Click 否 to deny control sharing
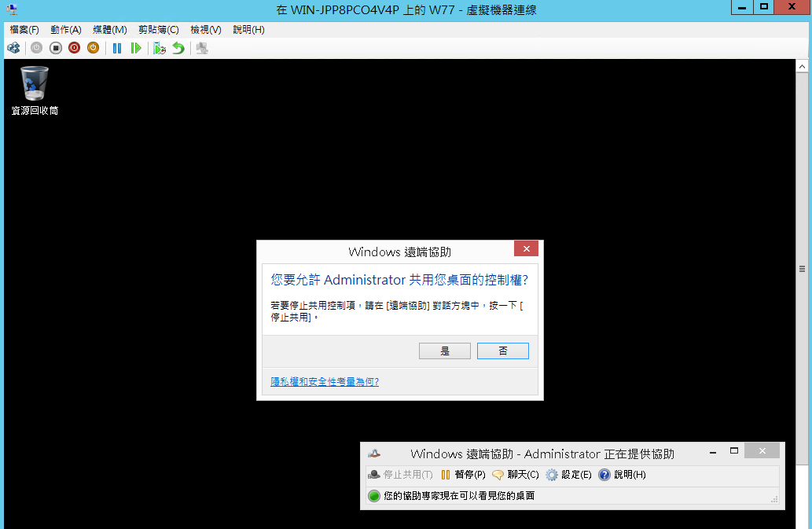The height and width of the screenshot is (529, 812). [503, 351]
